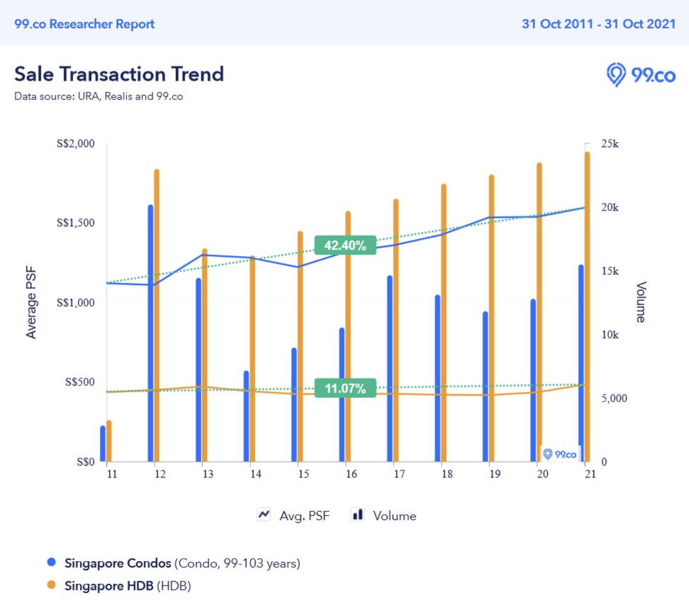The image size is (689, 616).
Task: Click the x-axis label 16
Action: (x=351, y=474)
